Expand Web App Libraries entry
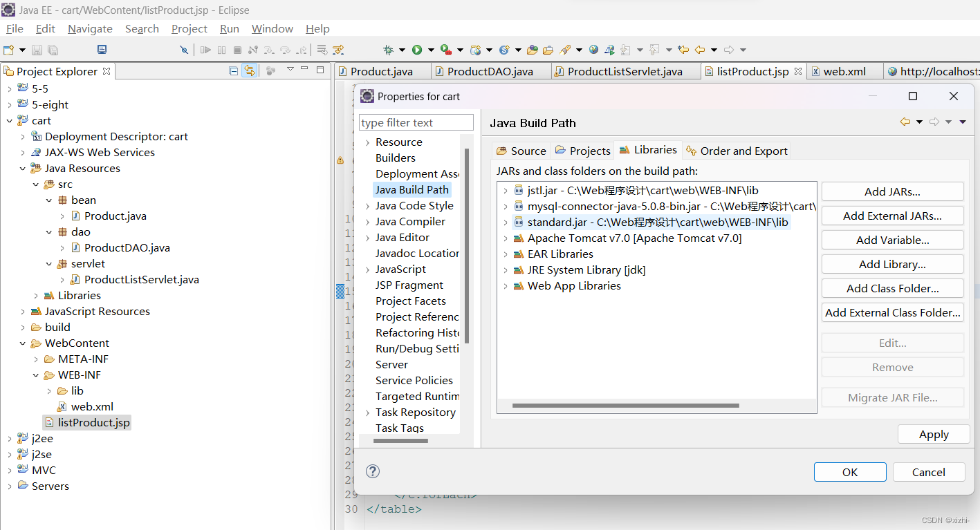The width and height of the screenshot is (980, 530). click(x=506, y=285)
